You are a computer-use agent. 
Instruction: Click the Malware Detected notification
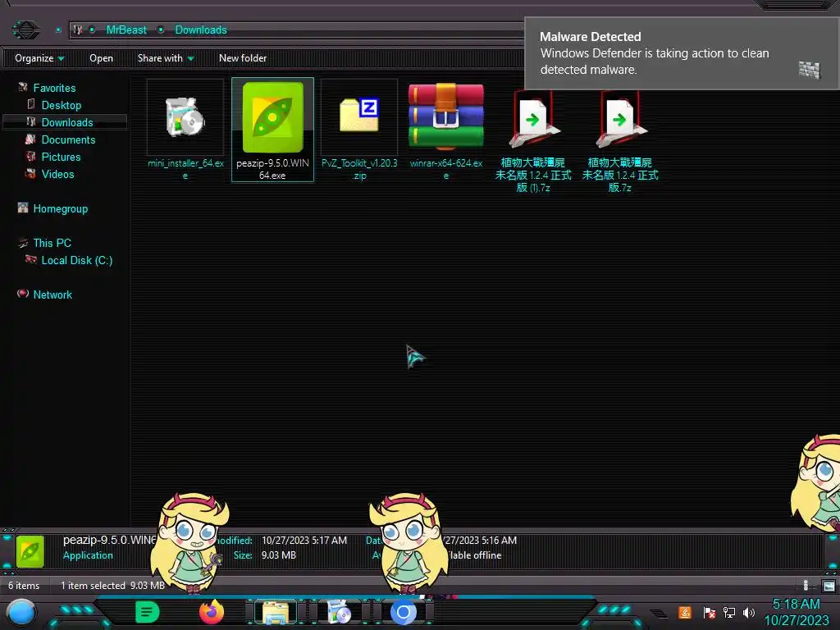pyautogui.click(x=682, y=53)
